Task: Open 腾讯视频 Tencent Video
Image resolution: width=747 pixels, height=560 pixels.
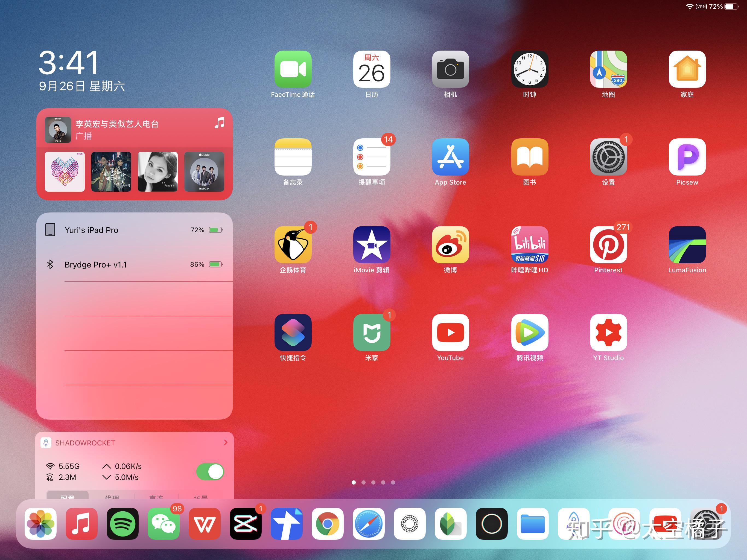Action: click(530, 333)
